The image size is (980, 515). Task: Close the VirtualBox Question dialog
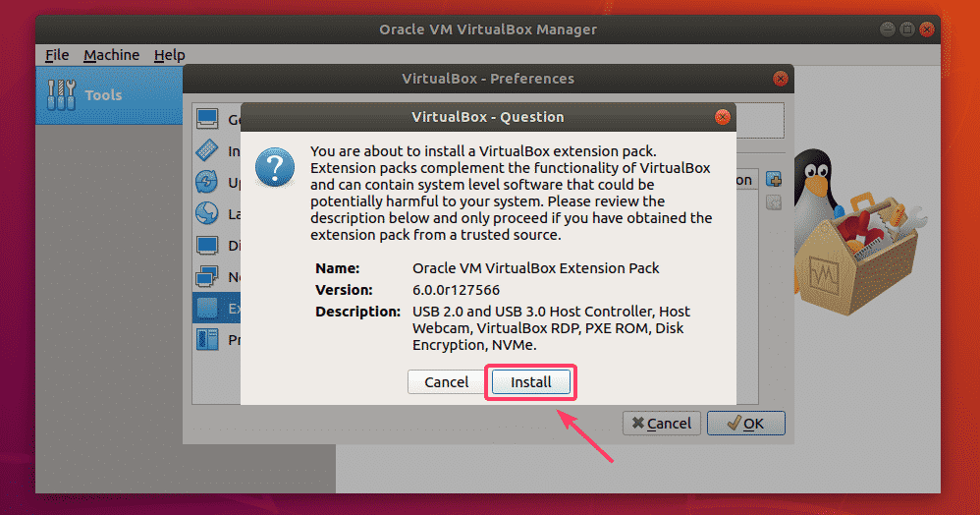723,117
